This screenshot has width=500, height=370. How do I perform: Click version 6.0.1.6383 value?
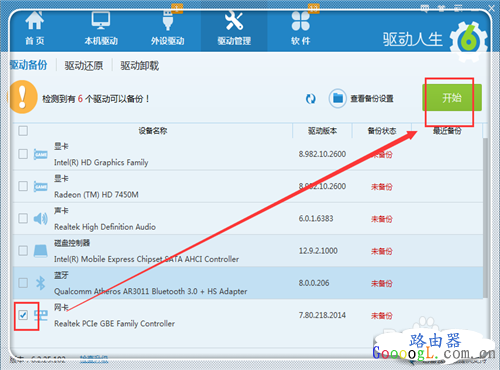(316, 219)
